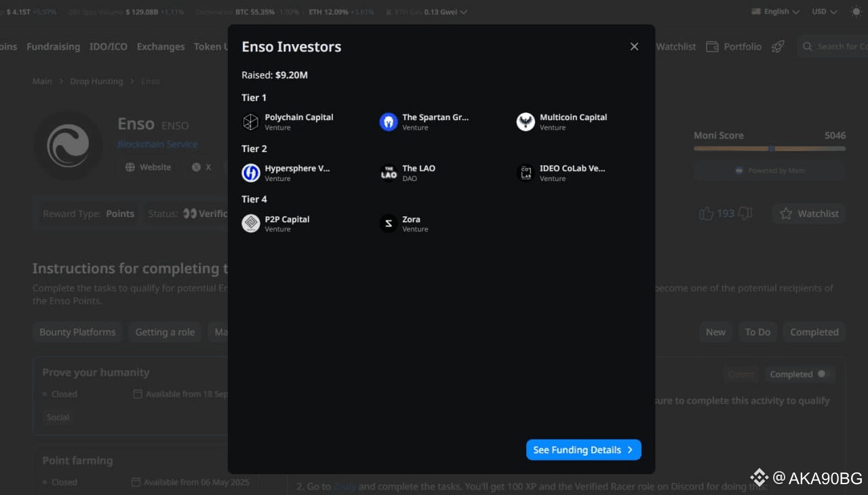Screen dimensions: 868x495
Task: Click See Funding Details button
Action: (x=584, y=450)
